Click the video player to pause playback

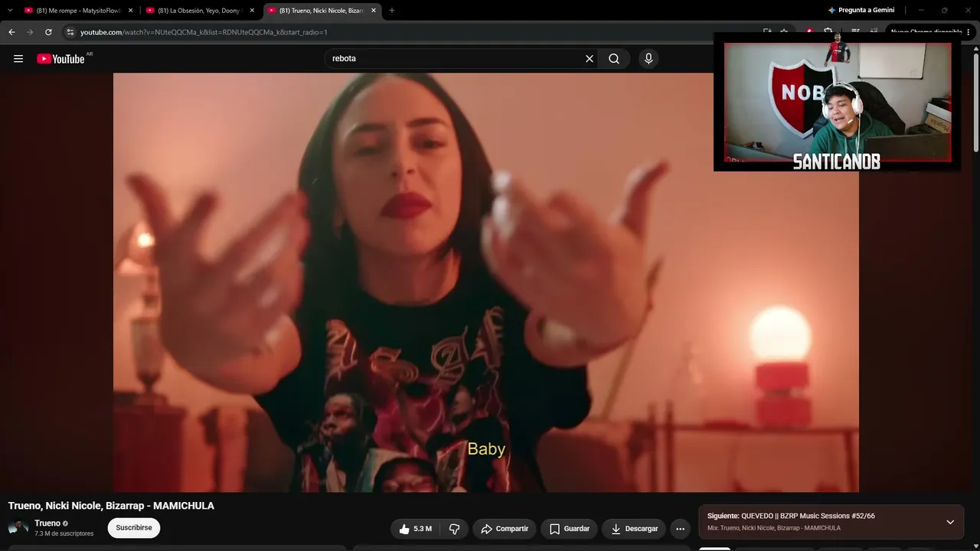[486, 282]
